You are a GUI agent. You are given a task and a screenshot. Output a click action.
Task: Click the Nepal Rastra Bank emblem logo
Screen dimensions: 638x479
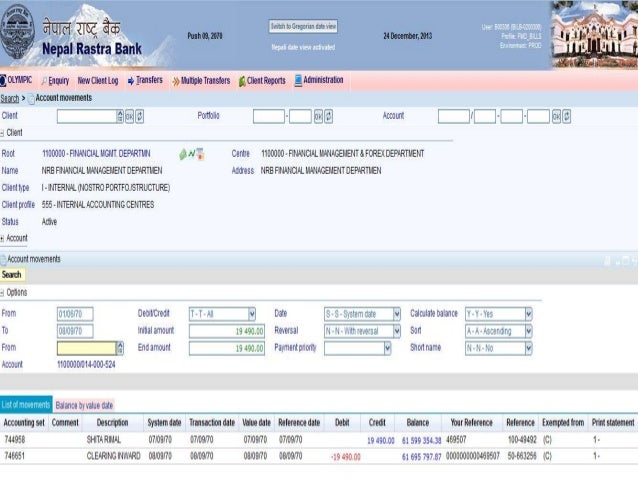point(17,32)
